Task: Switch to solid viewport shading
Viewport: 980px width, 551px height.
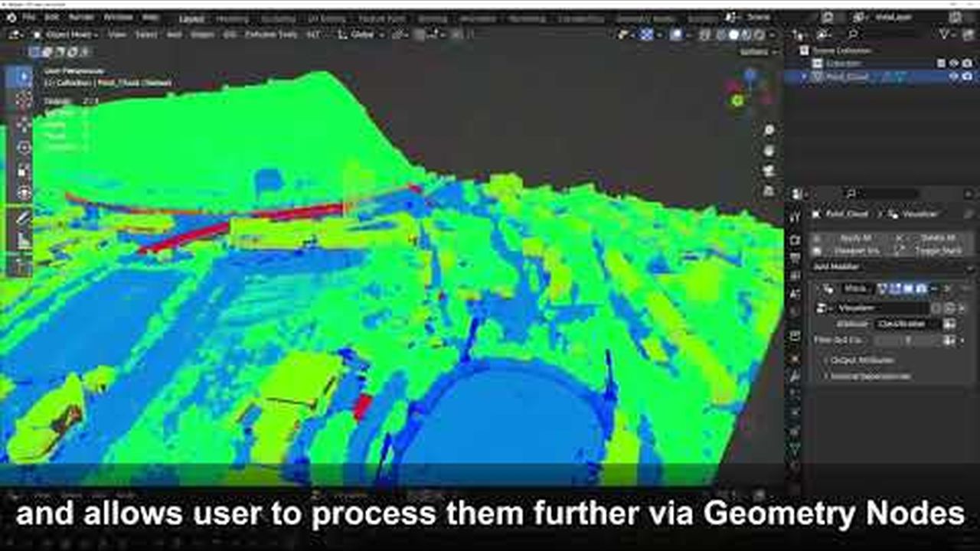Action: [x=733, y=34]
